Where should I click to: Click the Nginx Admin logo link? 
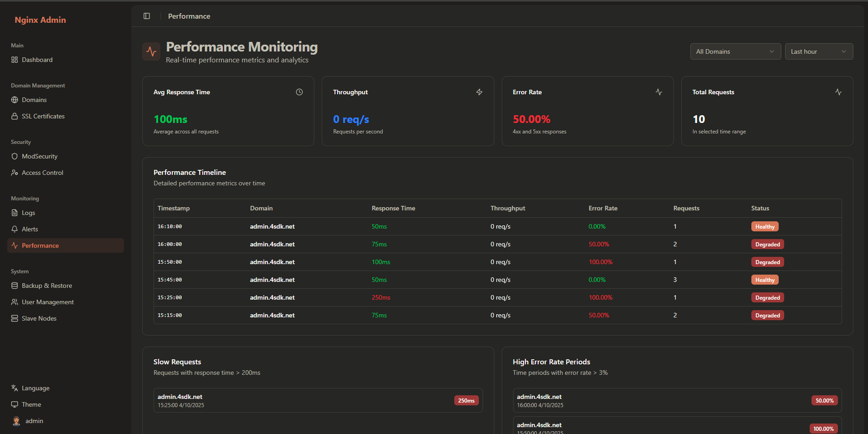40,20
